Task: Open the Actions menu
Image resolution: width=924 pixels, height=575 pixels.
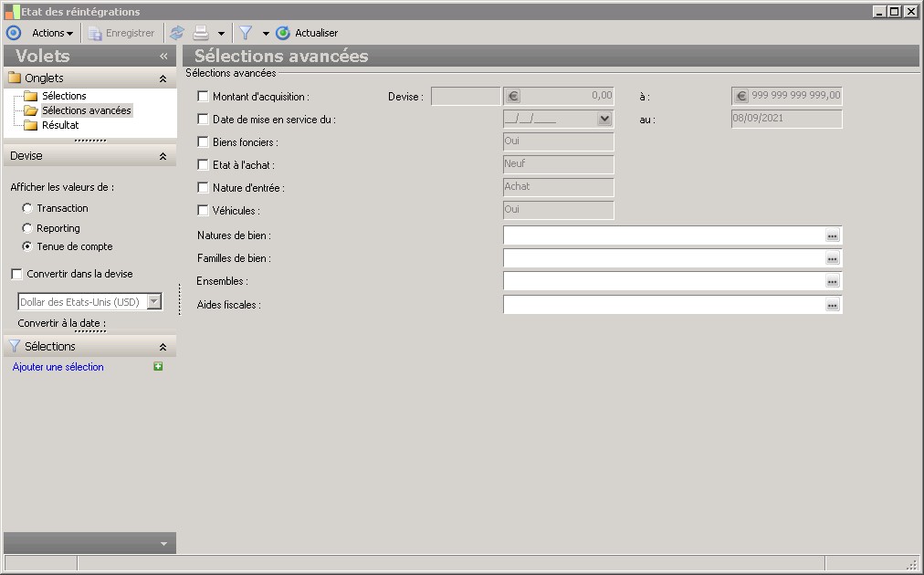Action: pos(52,33)
